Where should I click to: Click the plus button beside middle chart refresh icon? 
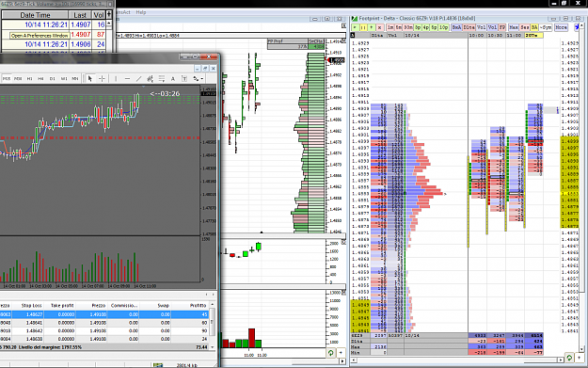341,353
